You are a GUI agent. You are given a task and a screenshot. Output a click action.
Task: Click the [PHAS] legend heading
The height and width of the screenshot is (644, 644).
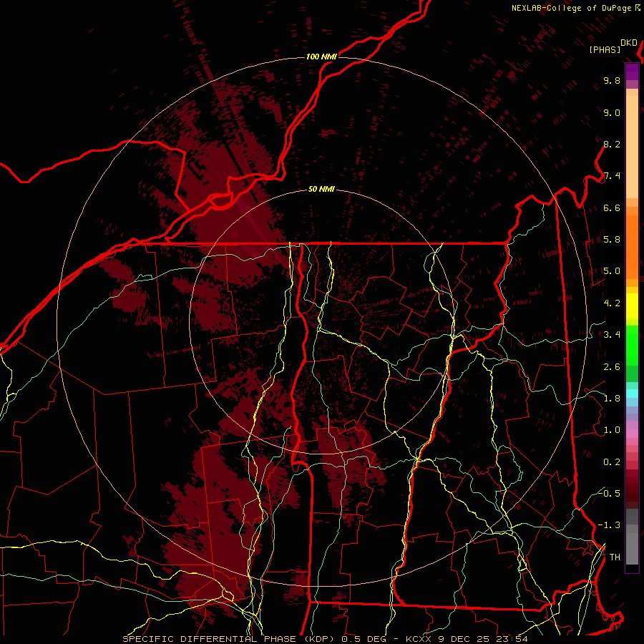click(x=605, y=50)
